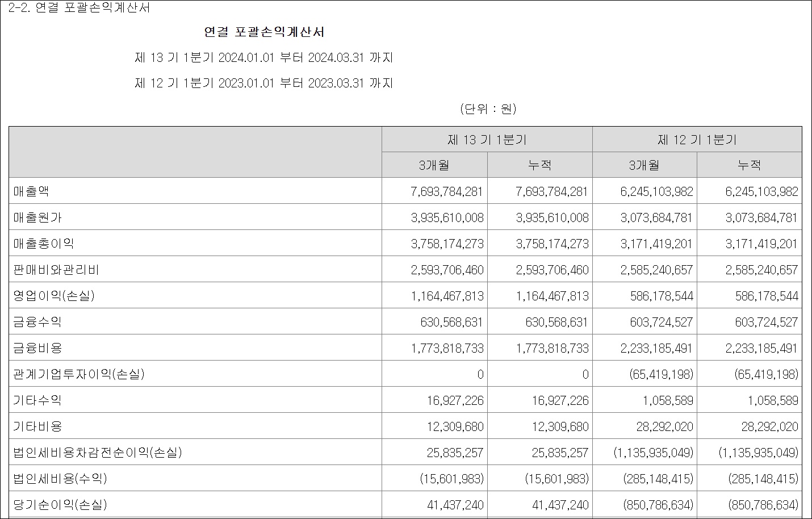The height and width of the screenshot is (519, 812).
Task: Click '3개월' subheader under 제 13 기
Action: (434, 165)
